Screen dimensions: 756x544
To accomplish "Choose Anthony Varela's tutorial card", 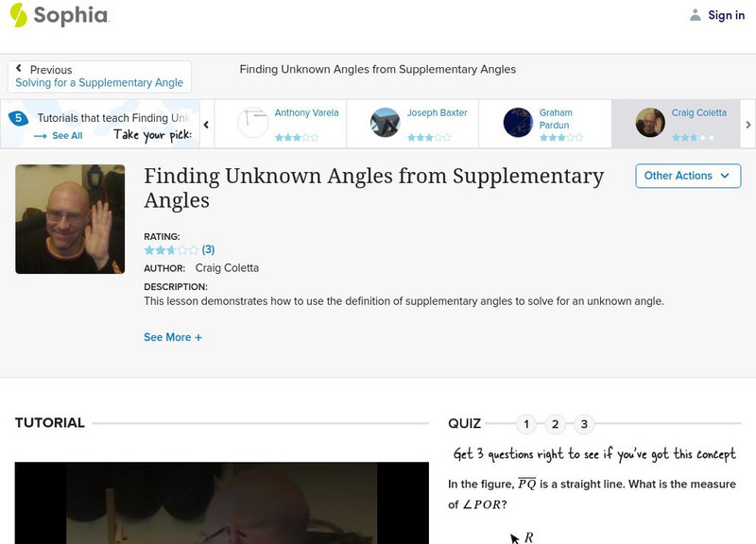I will (x=280, y=124).
